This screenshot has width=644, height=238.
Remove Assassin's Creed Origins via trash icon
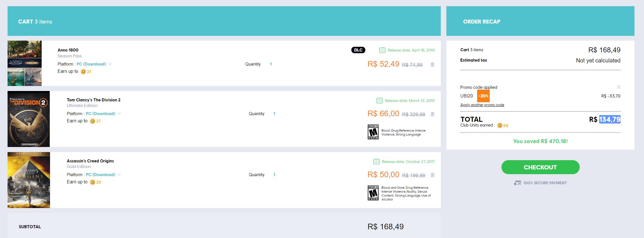click(432, 175)
